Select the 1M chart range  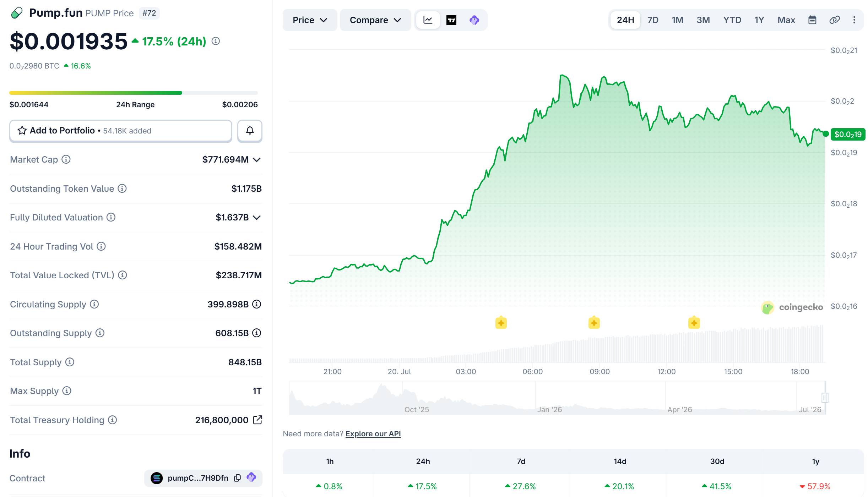tap(677, 20)
